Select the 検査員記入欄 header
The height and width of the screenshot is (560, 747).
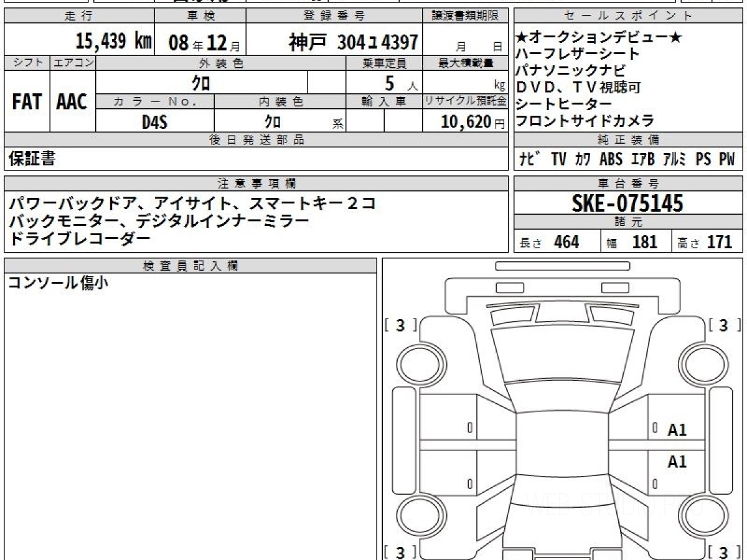[x=190, y=266]
